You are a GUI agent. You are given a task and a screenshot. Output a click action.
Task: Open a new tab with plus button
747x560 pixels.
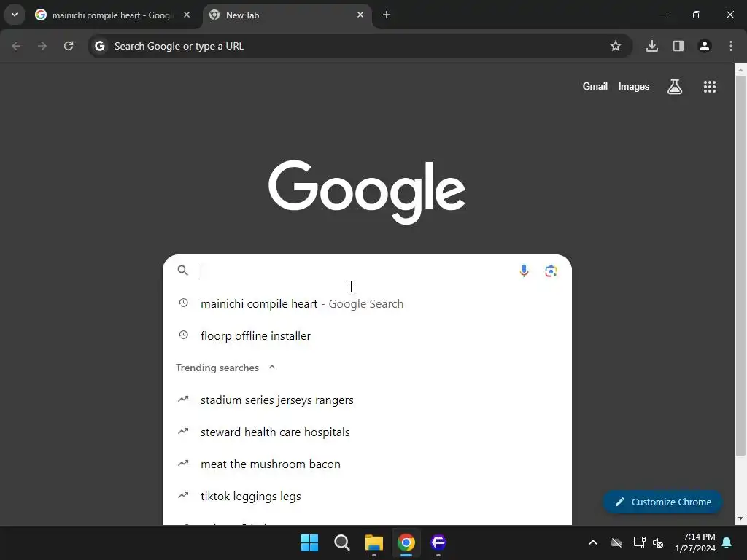click(387, 15)
